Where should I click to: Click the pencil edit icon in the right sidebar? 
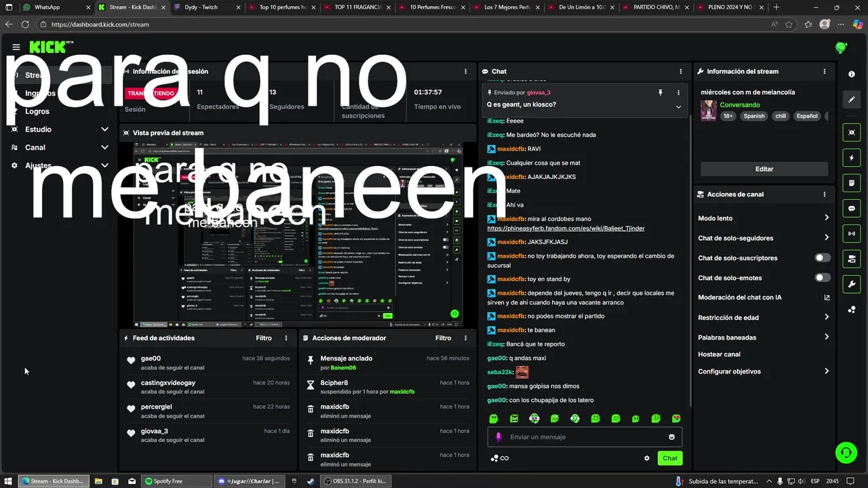(852, 100)
